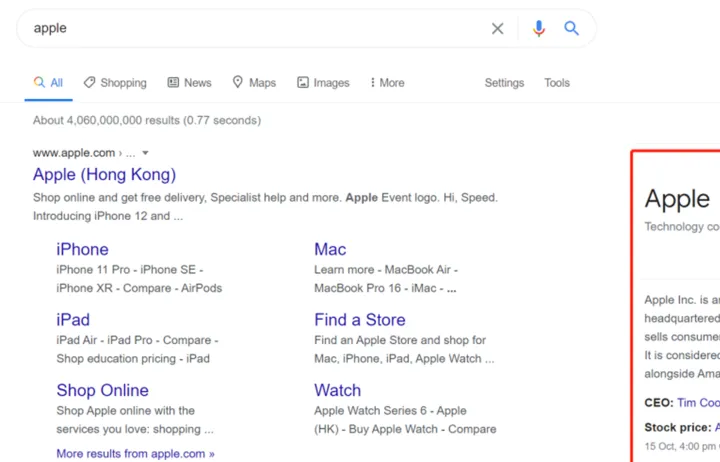
Task: Start voice search with the microphone icon
Action: [539, 28]
